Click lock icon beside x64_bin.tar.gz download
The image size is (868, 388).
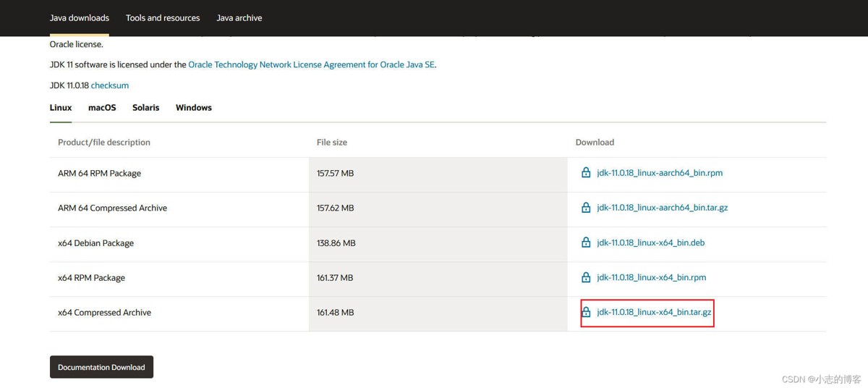pos(586,312)
